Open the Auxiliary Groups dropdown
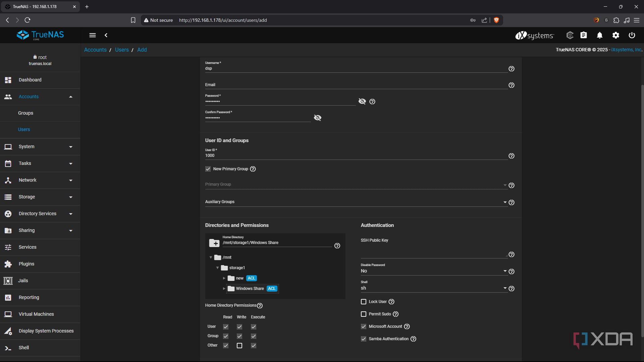The image size is (644, 362). click(x=356, y=202)
